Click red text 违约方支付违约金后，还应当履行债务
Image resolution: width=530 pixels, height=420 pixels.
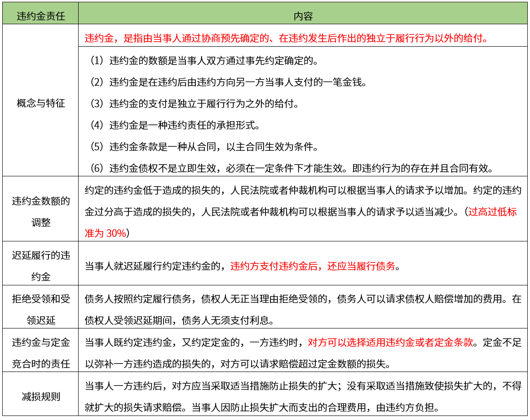click(x=313, y=266)
